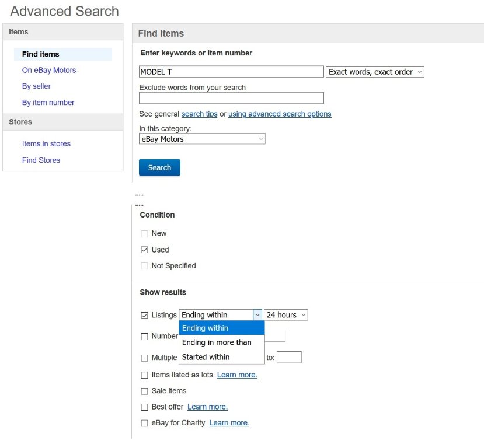This screenshot has width=484, height=448.
Task: Check the Not Specified condition box
Action: point(144,266)
